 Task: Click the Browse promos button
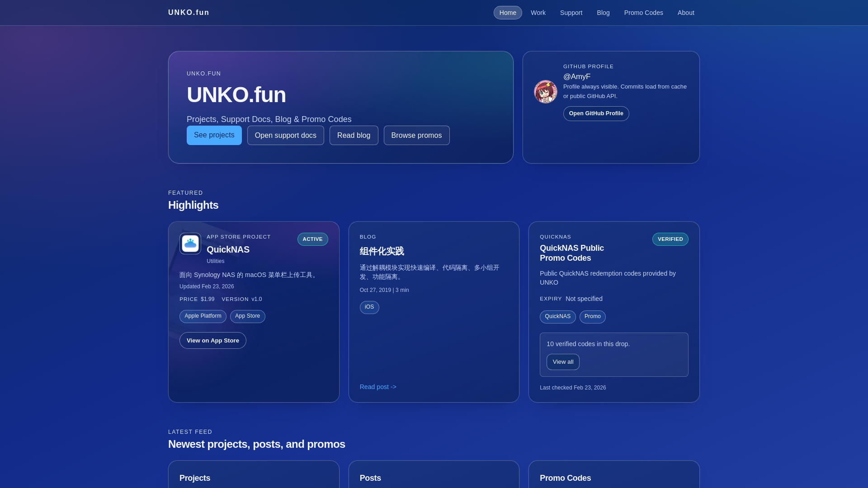click(417, 135)
